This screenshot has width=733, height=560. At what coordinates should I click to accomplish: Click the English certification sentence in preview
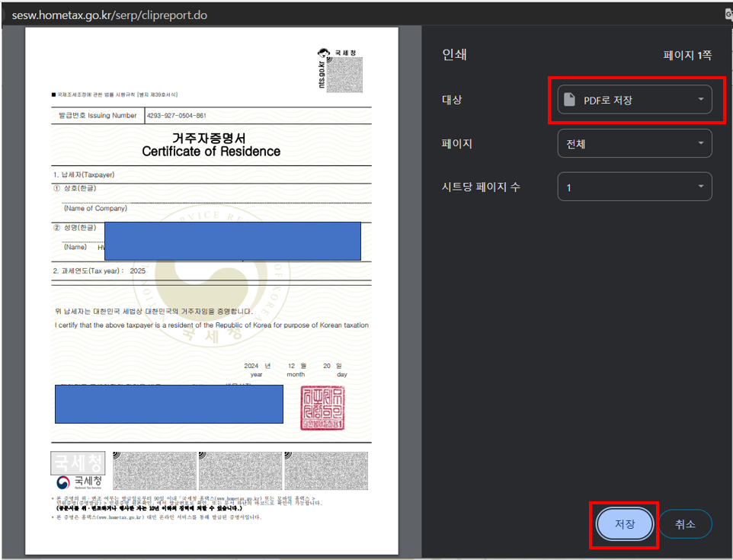point(211,325)
